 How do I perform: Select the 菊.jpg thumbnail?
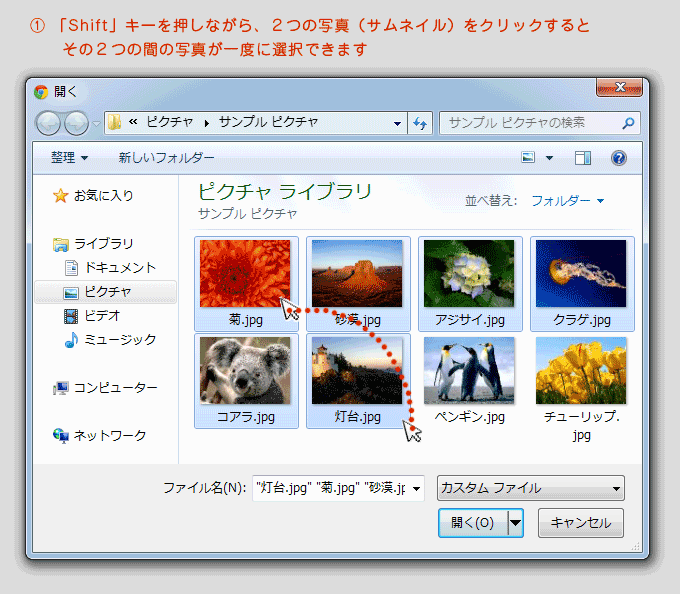[x=246, y=284]
